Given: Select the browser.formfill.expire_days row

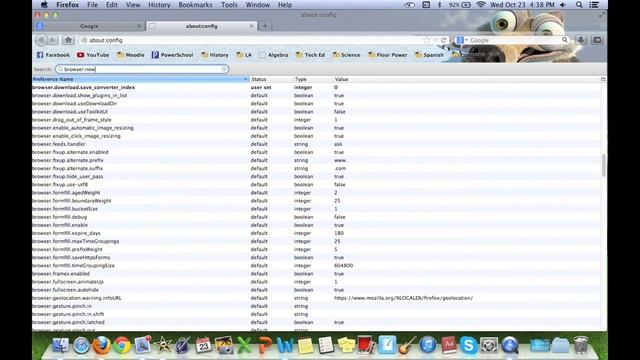Looking at the screenshot, I should pyautogui.click(x=316, y=233).
